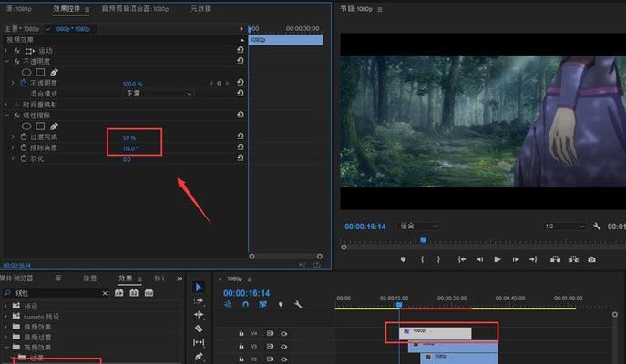Switch to the 信息 tab

pyautogui.click(x=90, y=278)
